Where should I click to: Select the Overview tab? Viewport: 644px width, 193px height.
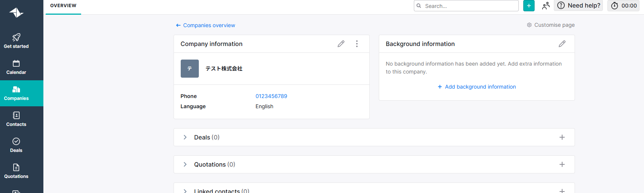tap(63, 6)
